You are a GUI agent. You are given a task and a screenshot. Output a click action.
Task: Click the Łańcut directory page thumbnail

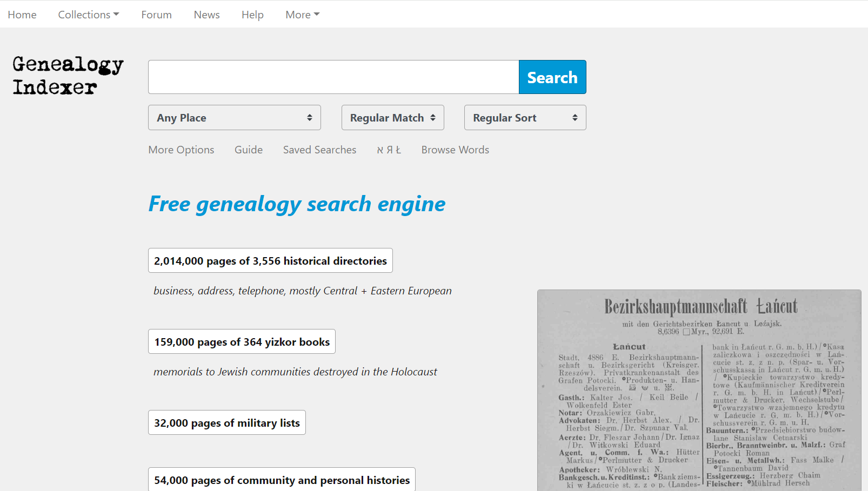pyautogui.click(x=698, y=390)
